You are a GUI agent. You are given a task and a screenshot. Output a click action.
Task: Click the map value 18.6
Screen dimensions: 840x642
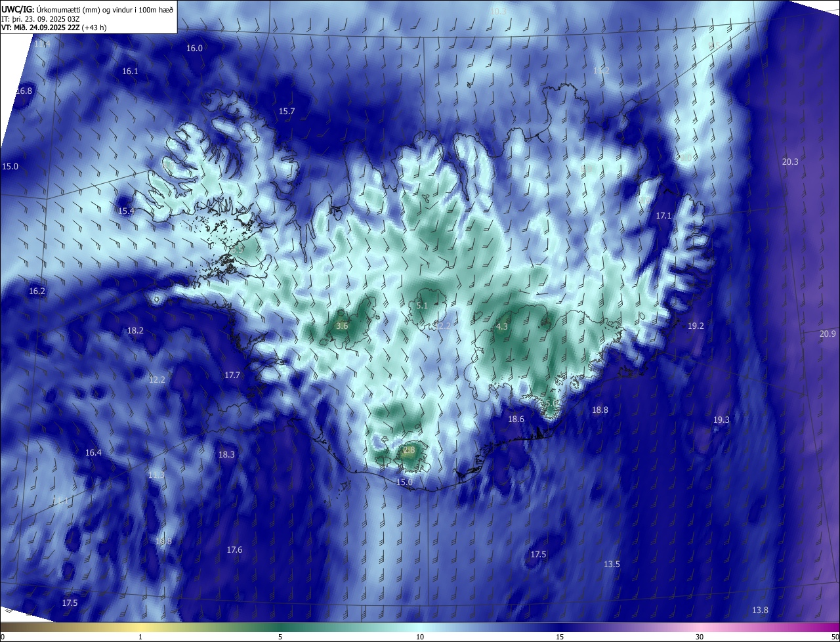click(516, 419)
